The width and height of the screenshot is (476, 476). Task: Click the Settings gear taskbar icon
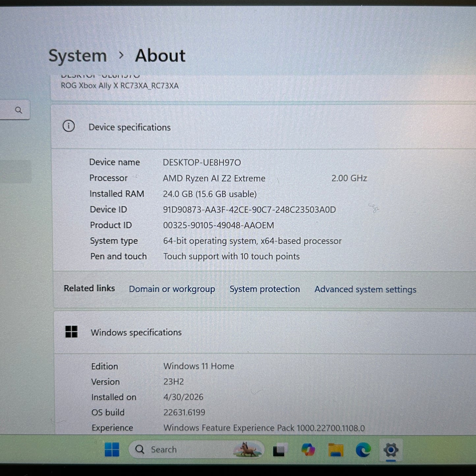point(391,450)
